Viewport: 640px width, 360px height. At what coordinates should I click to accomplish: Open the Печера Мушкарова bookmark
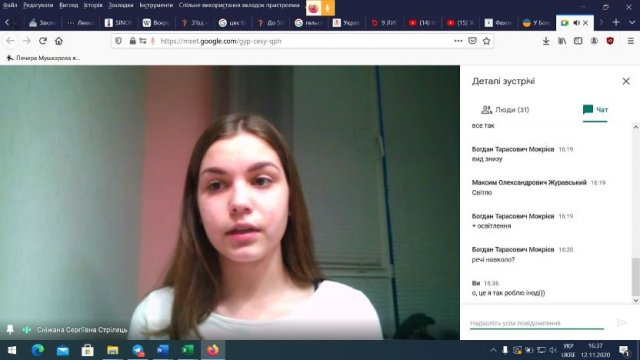pyautogui.click(x=43, y=58)
